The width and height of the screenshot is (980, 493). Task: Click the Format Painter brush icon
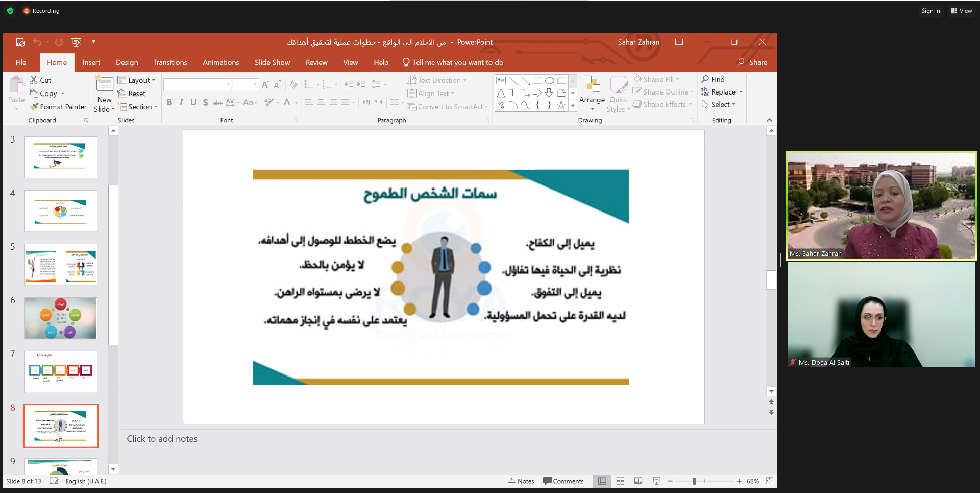(34, 107)
